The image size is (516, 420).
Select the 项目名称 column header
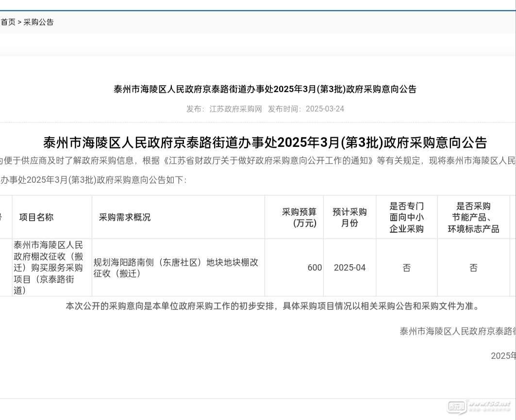pos(36,217)
